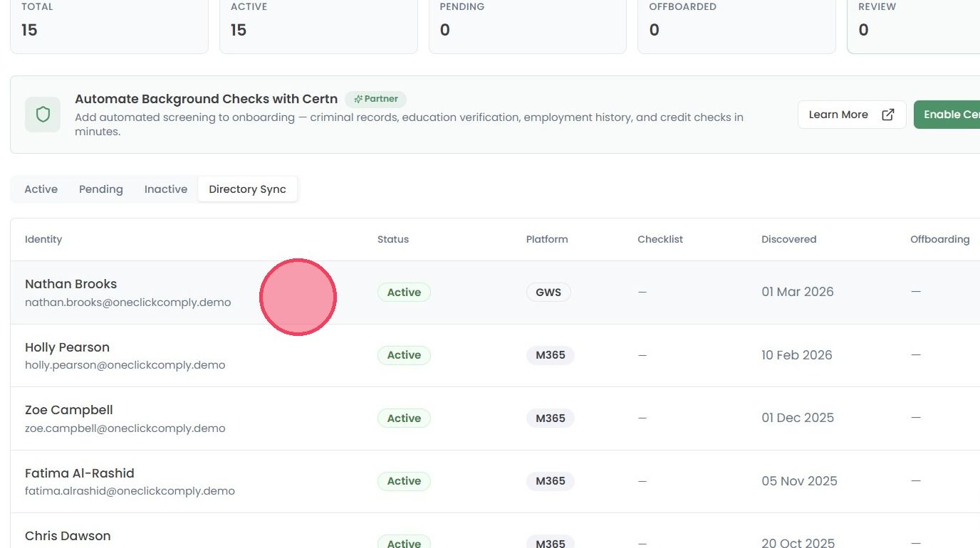
Task: Click the 05 Nov 2025 discovered date
Action: (x=799, y=481)
